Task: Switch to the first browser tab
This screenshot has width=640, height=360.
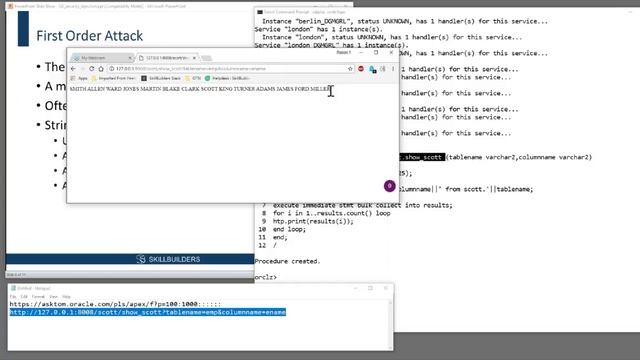Action: (x=102, y=58)
